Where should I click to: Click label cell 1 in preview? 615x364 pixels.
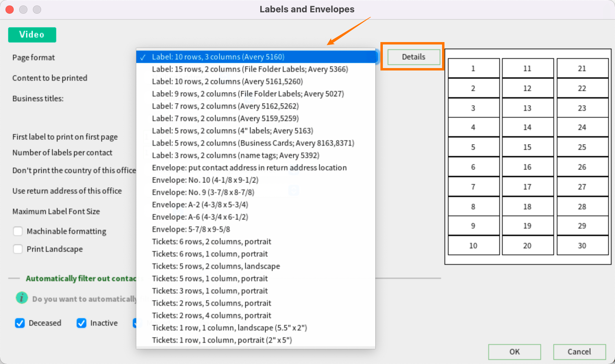473,68
